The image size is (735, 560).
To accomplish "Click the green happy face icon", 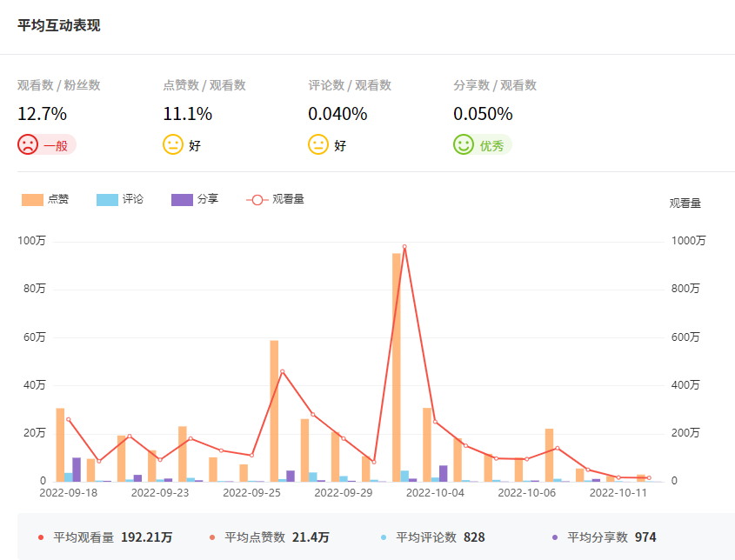I will [x=464, y=145].
